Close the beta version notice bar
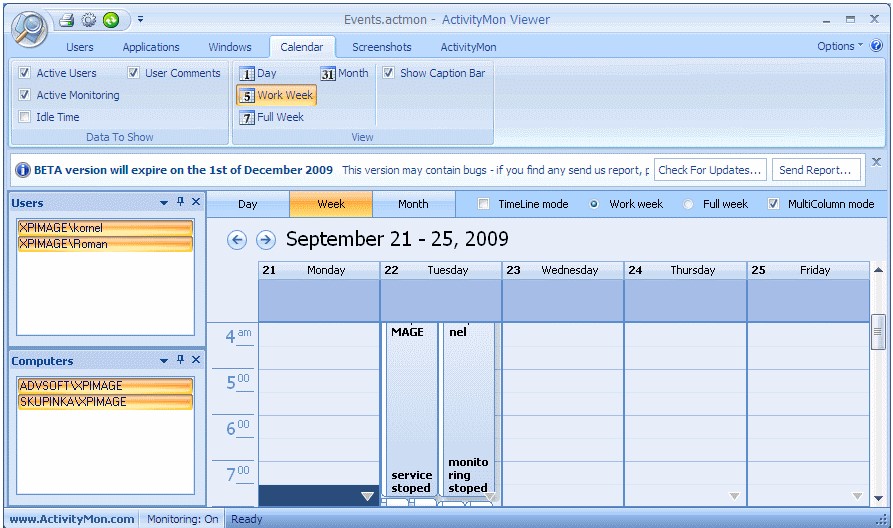Image resolution: width=893 pixels, height=528 pixels. 876,162
